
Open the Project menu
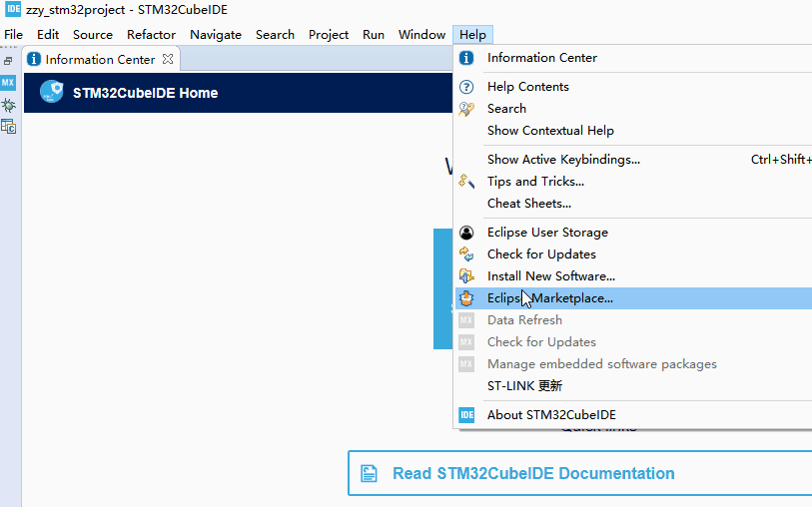click(329, 35)
